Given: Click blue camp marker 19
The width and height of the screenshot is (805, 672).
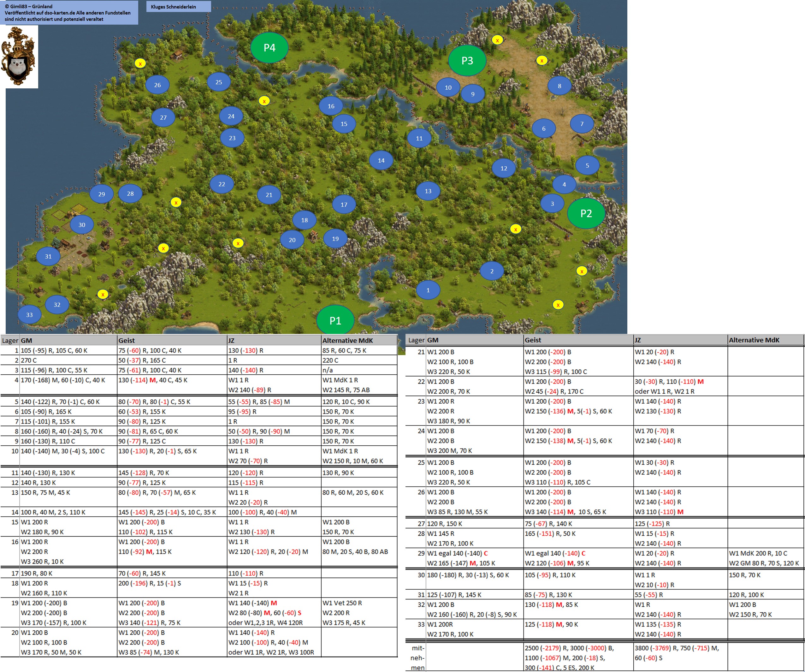Looking at the screenshot, I should pos(335,238).
